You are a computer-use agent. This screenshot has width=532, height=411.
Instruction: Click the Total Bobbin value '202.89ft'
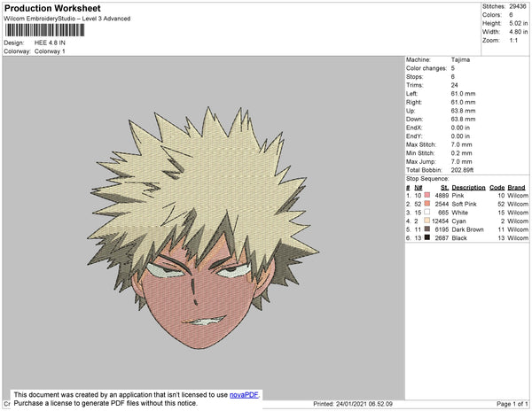click(462, 170)
